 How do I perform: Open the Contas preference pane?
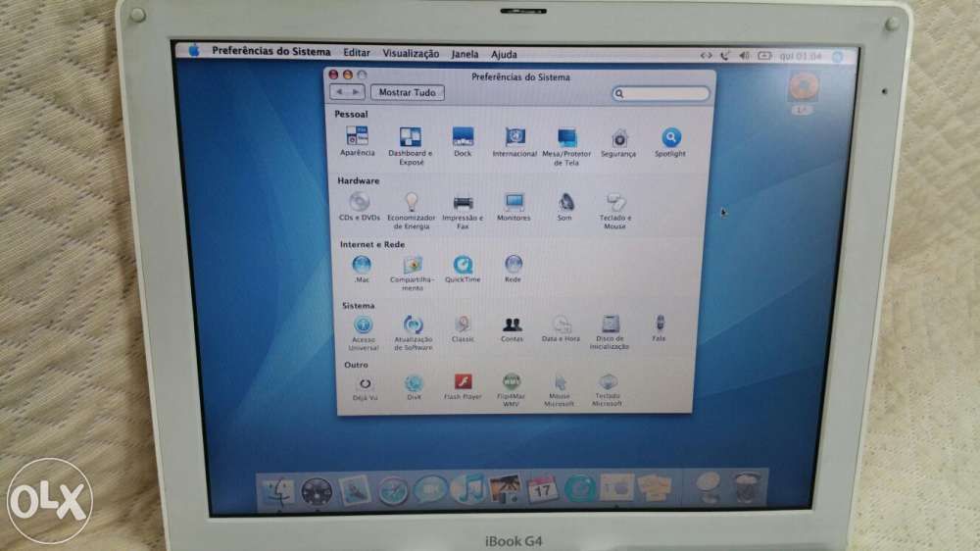coord(512,329)
